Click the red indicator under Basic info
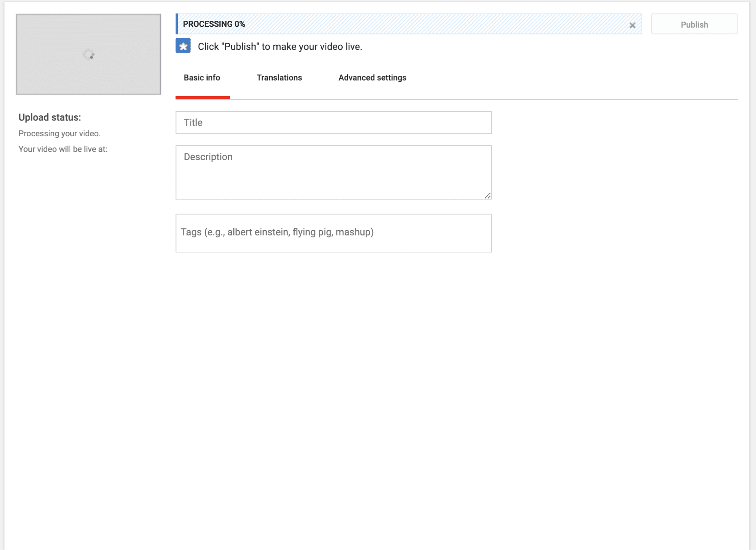 (x=203, y=98)
